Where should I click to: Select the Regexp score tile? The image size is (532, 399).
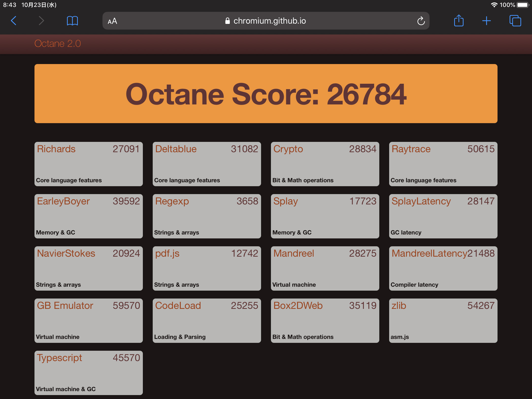point(207,216)
